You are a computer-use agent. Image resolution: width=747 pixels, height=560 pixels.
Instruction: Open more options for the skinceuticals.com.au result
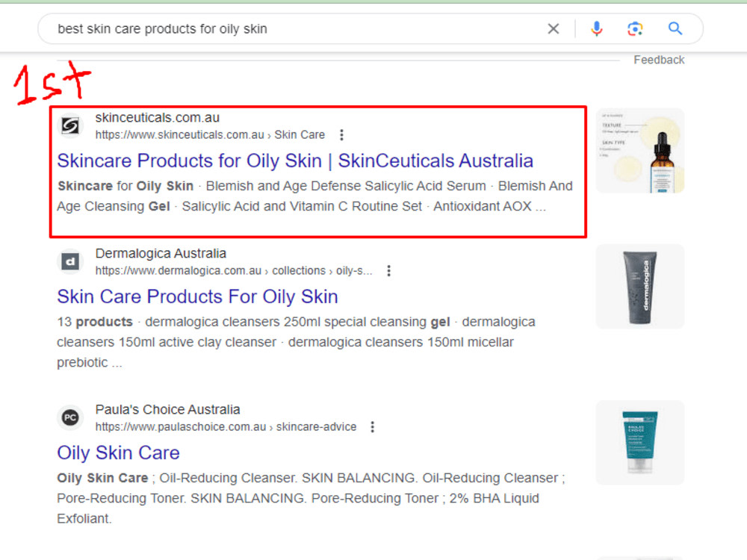click(341, 134)
